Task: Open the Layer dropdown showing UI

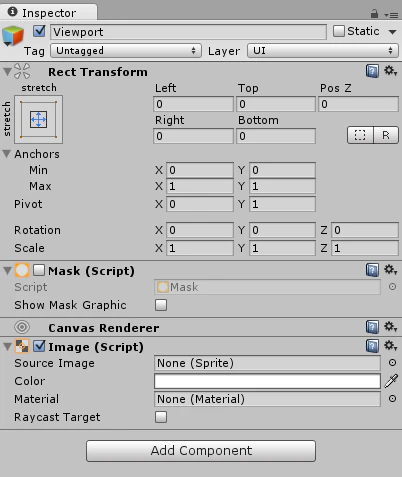Action: [x=323, y=51]
